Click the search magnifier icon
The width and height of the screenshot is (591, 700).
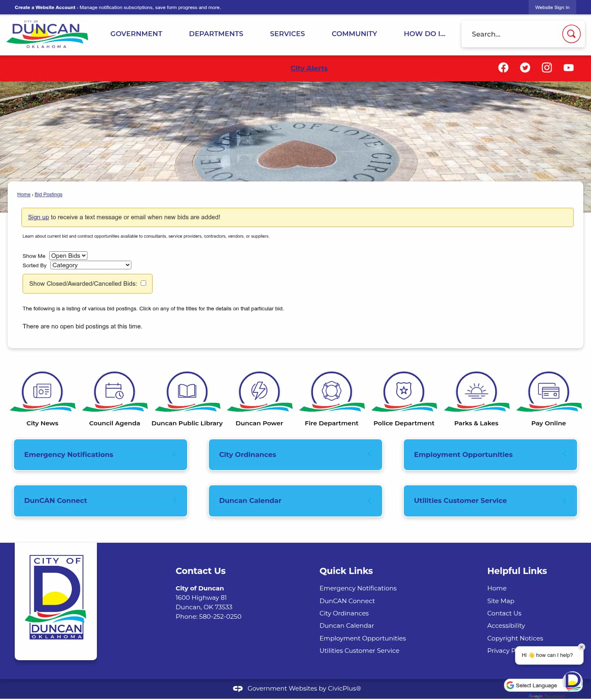[571, 34]
